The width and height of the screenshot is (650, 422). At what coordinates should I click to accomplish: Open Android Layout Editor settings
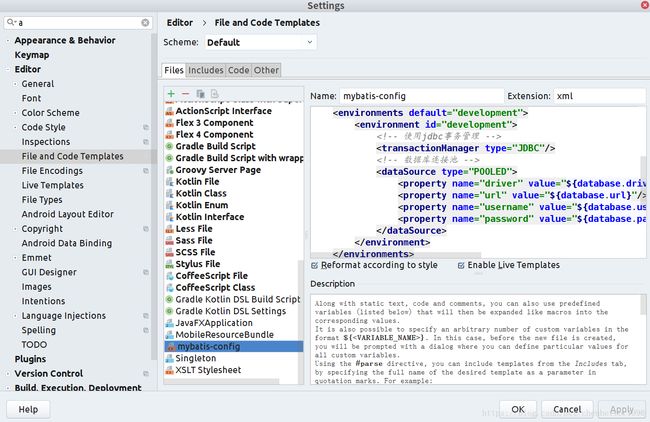click(x=68, y=214)
